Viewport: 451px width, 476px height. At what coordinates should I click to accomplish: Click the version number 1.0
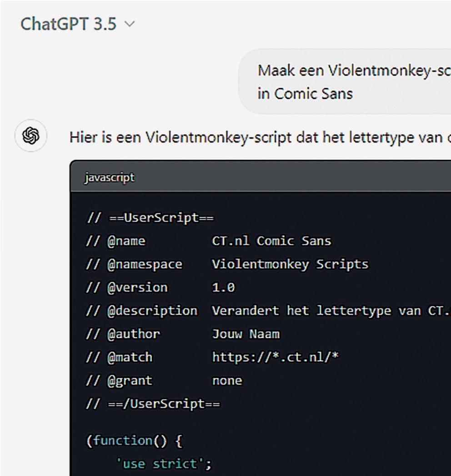(223, 288)
